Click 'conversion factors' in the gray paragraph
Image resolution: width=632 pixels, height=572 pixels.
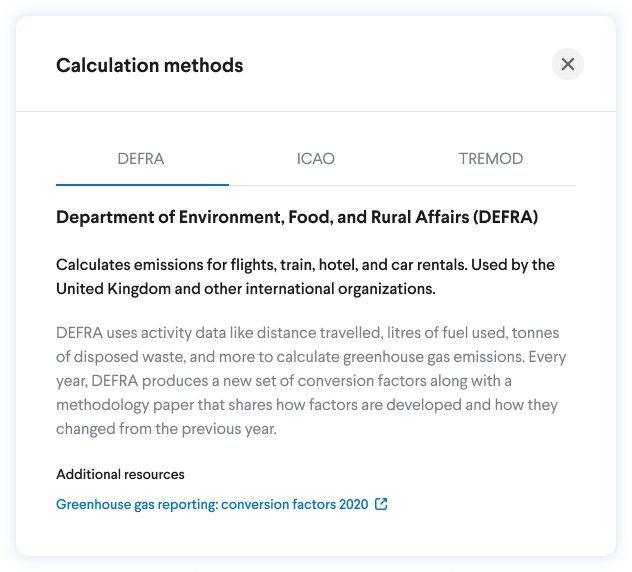[x=362, y=381]
